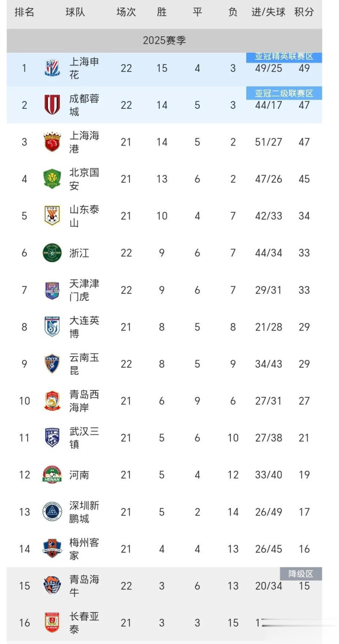Click the Shenzhen Peng City (深圳新鹏城) logo
This screenshot has height=644, width=339.
point(52,512)
